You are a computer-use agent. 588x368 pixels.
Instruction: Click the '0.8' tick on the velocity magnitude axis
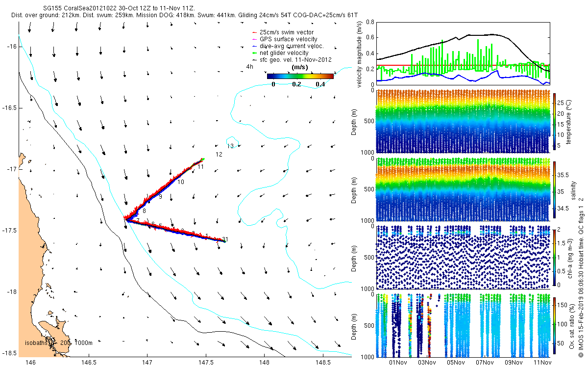point(369,22)
